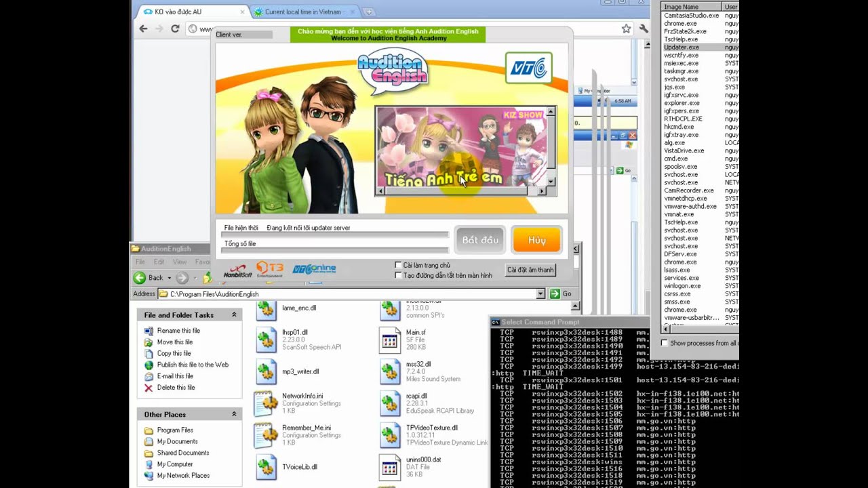Collapse the Other Places panel

[x=234, y=414]
